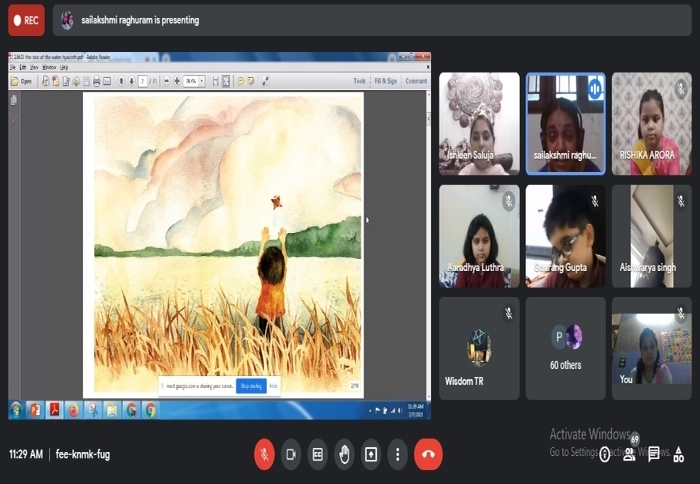Open the Tools pane in Adobe Reader
This screenshot has width=700, height=484.
(x=359, y=81)
